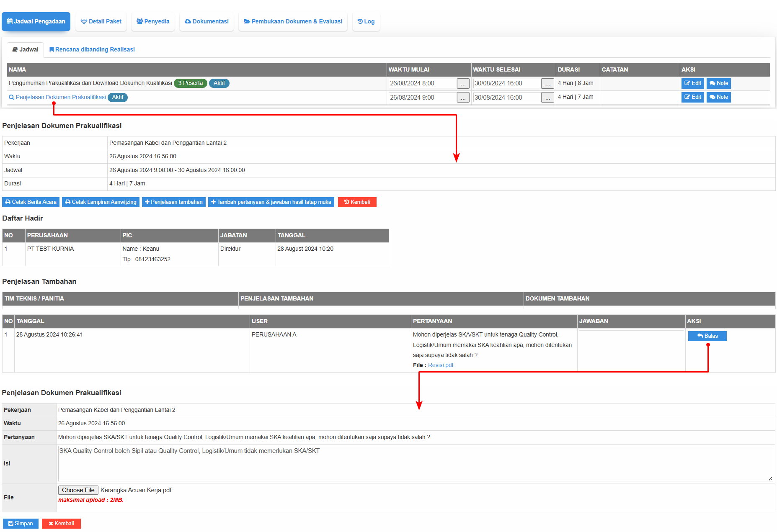This screenshot has height=532, width=777.
Task: Open date picker for 26/08/2024 8:00
Action: coord(463,84)
